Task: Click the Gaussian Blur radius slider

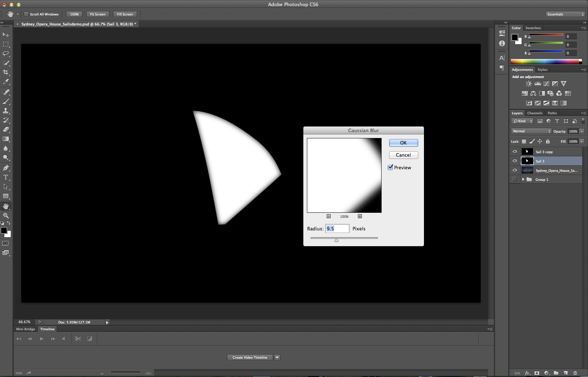Action: tap(344, 238)
